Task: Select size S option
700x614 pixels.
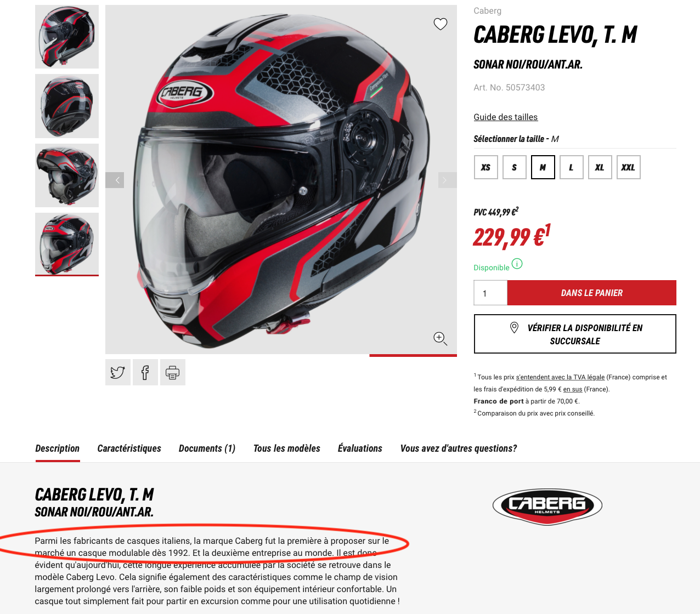Action: tap(515, 167)
